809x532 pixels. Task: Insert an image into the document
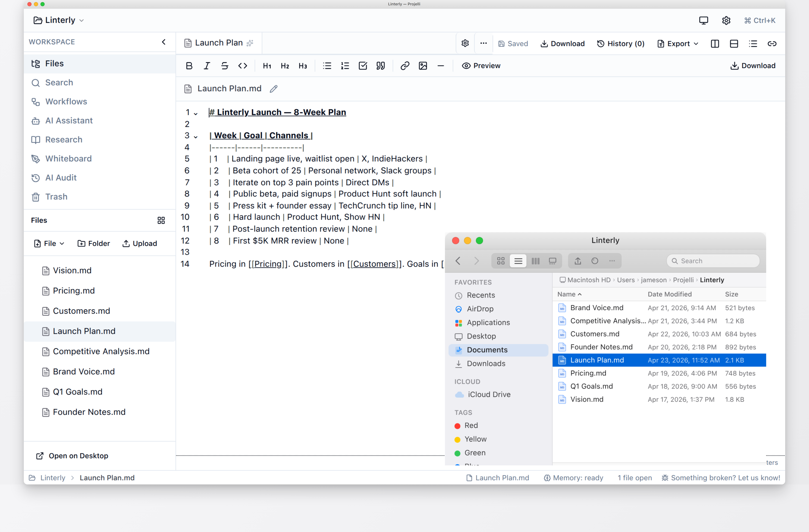422,66
